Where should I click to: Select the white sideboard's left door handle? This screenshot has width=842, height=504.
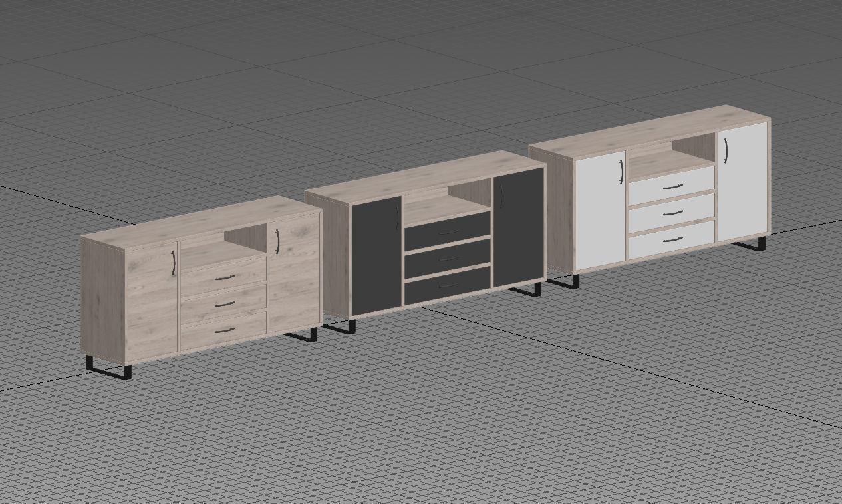(x=621, y=172)
